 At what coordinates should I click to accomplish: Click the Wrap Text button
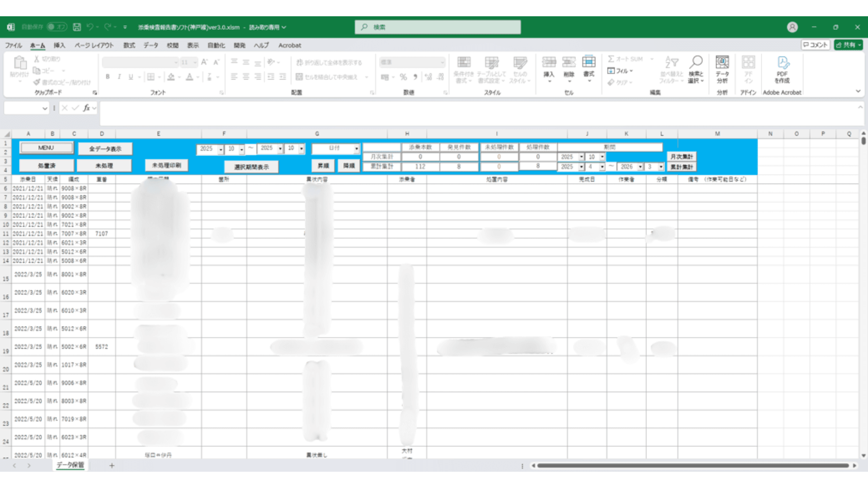(329, 62)
